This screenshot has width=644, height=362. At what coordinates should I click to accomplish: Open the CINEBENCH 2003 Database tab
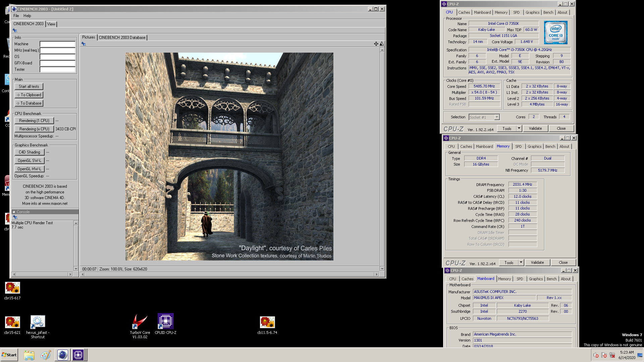(x=122, y=38)
